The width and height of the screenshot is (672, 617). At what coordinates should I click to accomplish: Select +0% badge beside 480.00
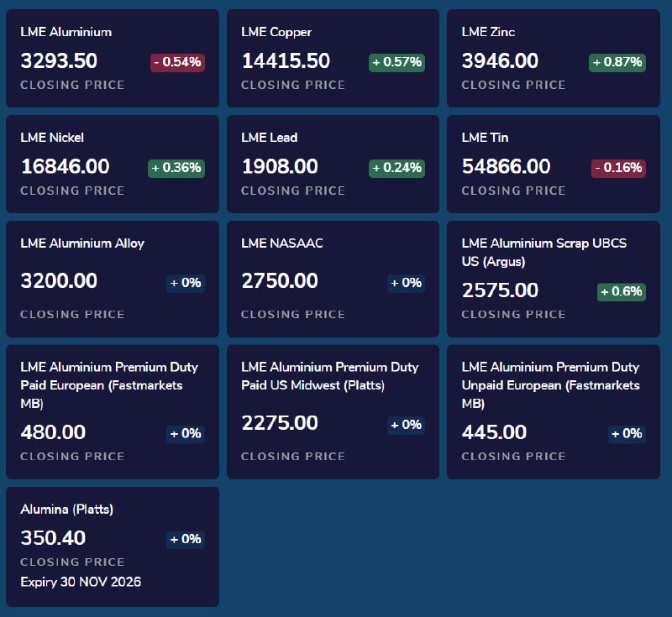pos(186,434)
